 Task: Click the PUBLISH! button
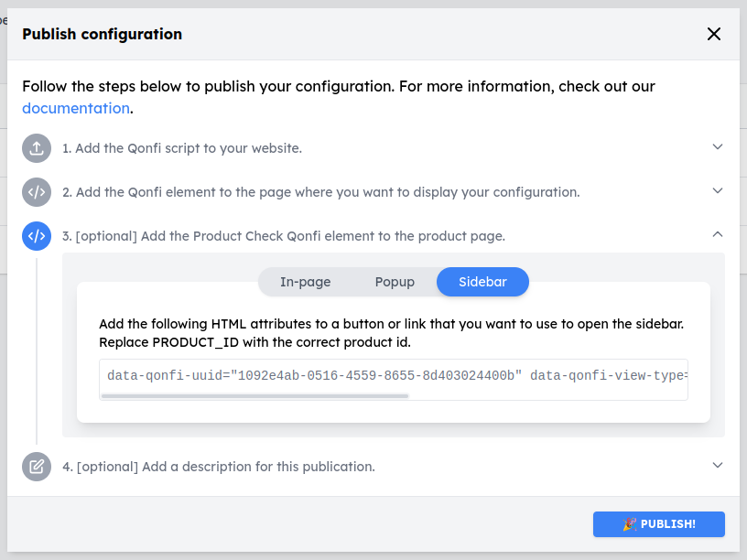(x=659, y=524)
